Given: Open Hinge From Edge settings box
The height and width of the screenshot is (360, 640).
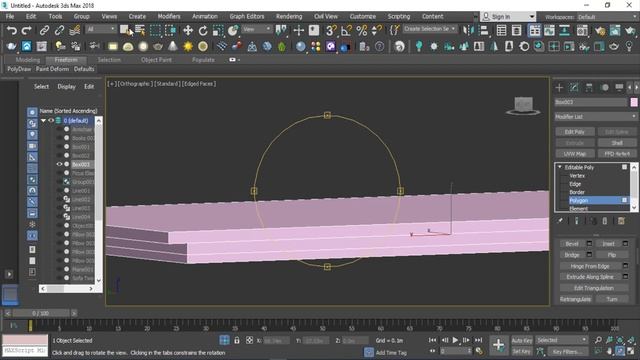Looking at the screenshot, I should point(625,266).
